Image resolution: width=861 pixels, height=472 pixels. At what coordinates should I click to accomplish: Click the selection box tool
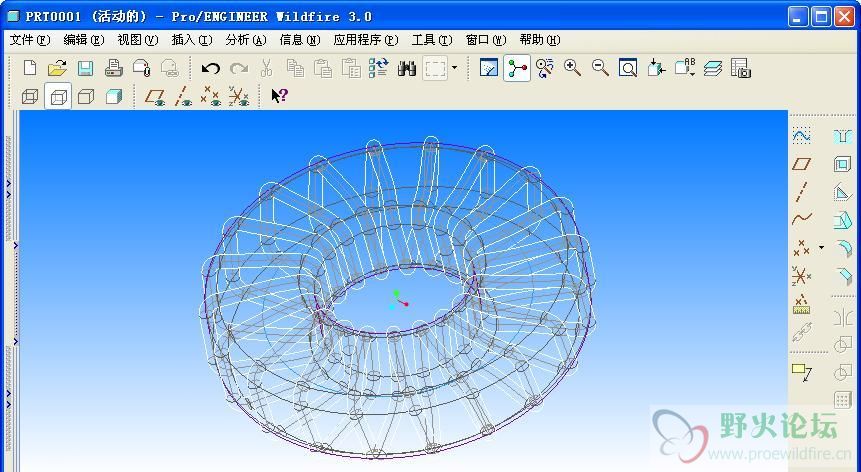coord(435,68)
